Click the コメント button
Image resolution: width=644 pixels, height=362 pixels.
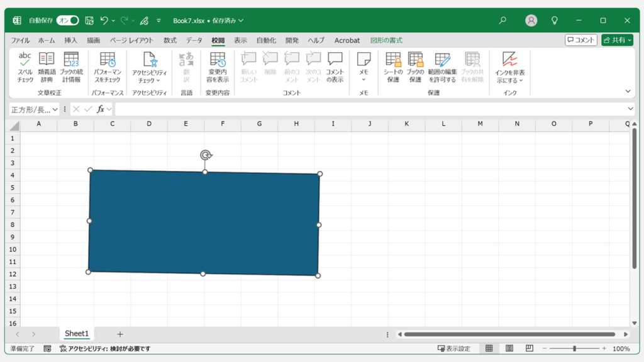(x=580, y=40)
